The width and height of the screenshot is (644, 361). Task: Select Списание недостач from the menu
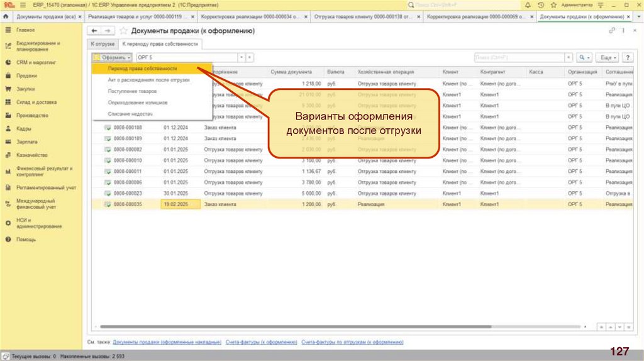[130, 113]
